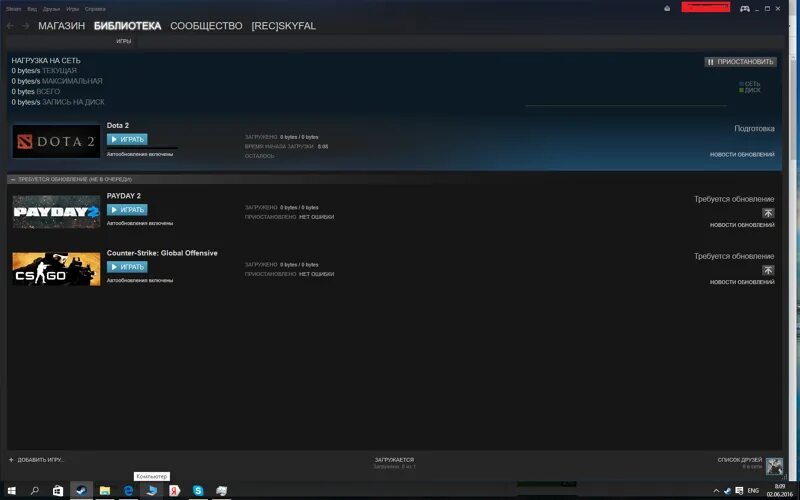This screenshot has width=800, height=500.
Task: Click the СЕТЬ graph legend entry
Action: 749,84
